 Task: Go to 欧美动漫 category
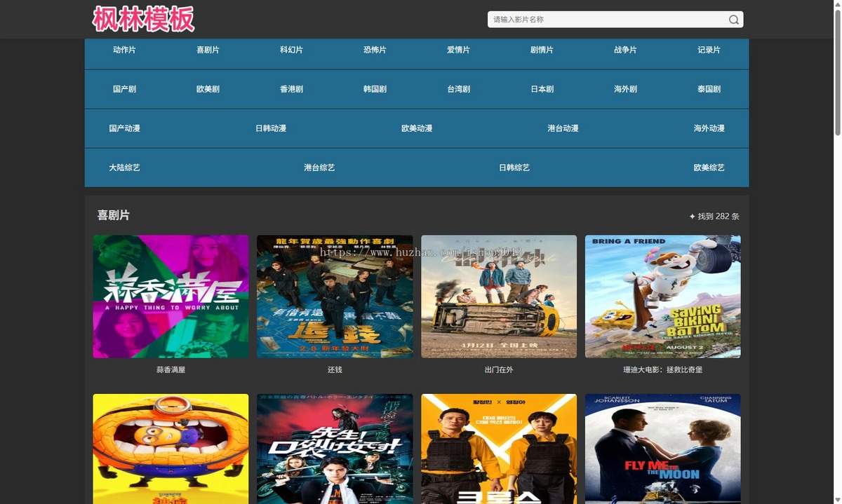(x=417, y=128)
